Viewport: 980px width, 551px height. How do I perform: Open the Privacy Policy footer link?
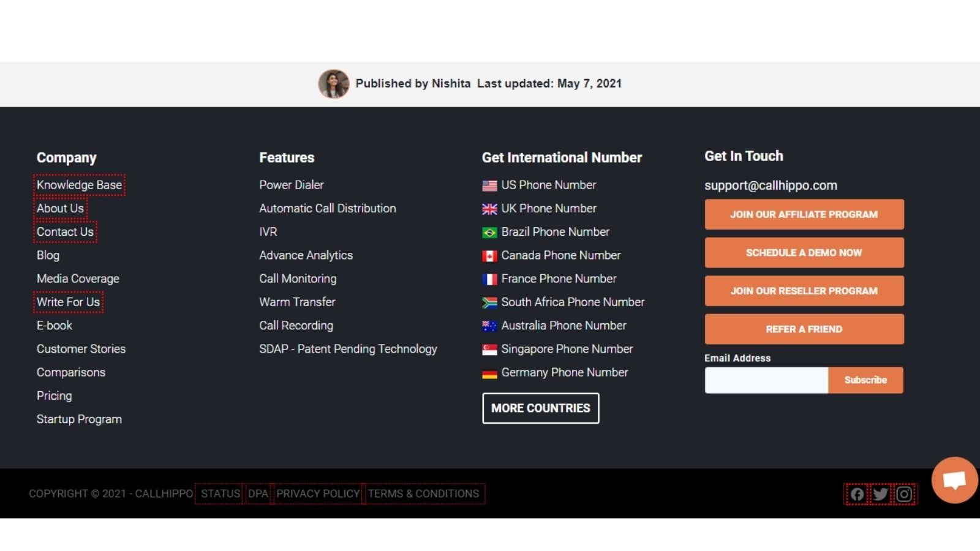318,493
